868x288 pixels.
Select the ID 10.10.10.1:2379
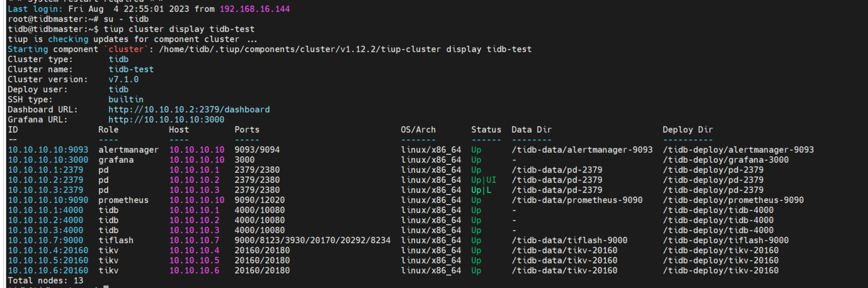coord(45,170)
